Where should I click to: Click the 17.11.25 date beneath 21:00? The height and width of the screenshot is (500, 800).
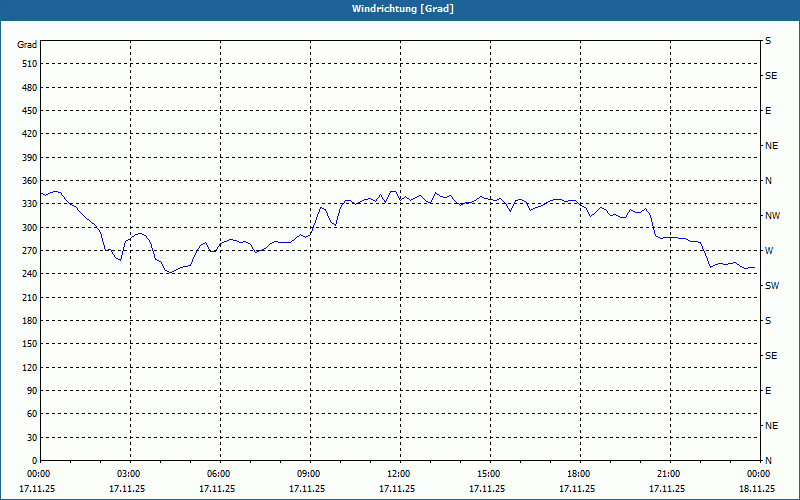[667, 488]
